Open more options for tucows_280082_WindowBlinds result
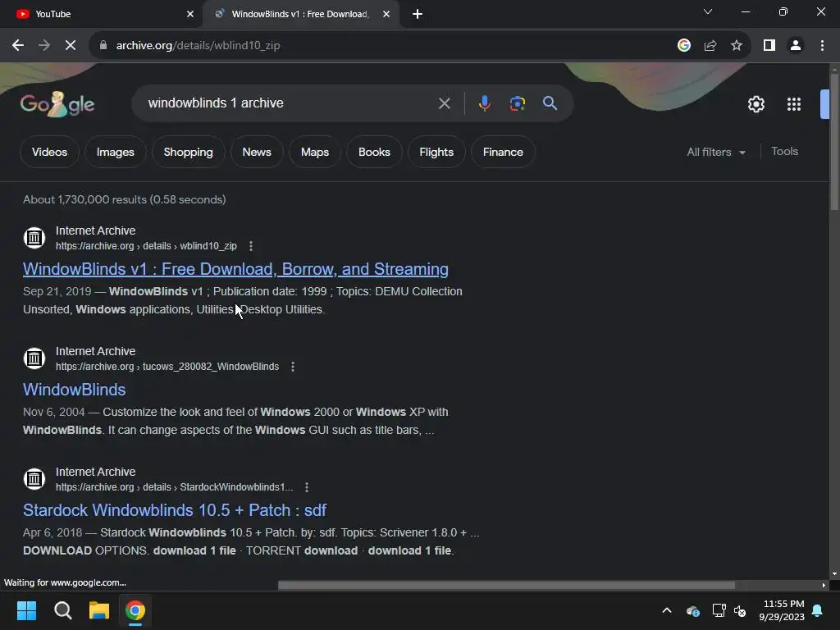This screenshot has width=840, height=630. 293,367
